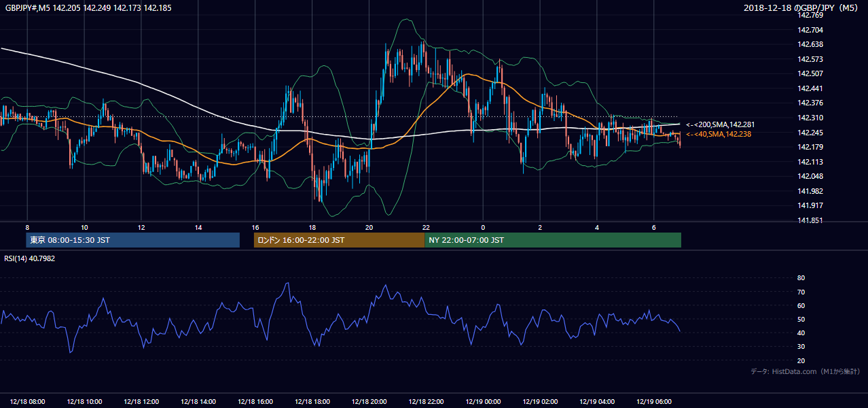Click the 12/18 10:00 time label
This screenshot has height=408, width=868.
click(x=85, y=402)
